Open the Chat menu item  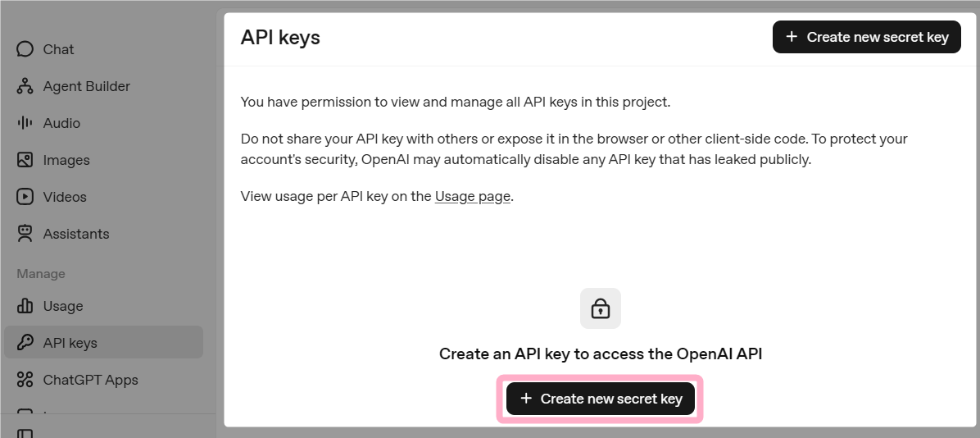(x=58, y=49)
